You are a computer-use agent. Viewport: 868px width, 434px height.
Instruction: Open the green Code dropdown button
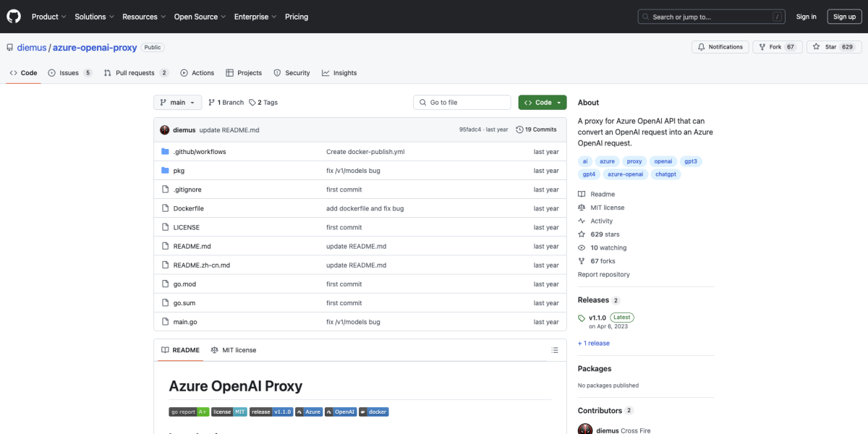click(x=542, y=103)
